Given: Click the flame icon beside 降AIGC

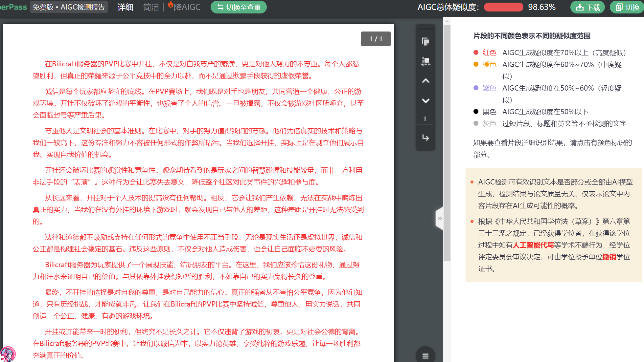Looking at the screenshot, I should [x=171, y=5].
